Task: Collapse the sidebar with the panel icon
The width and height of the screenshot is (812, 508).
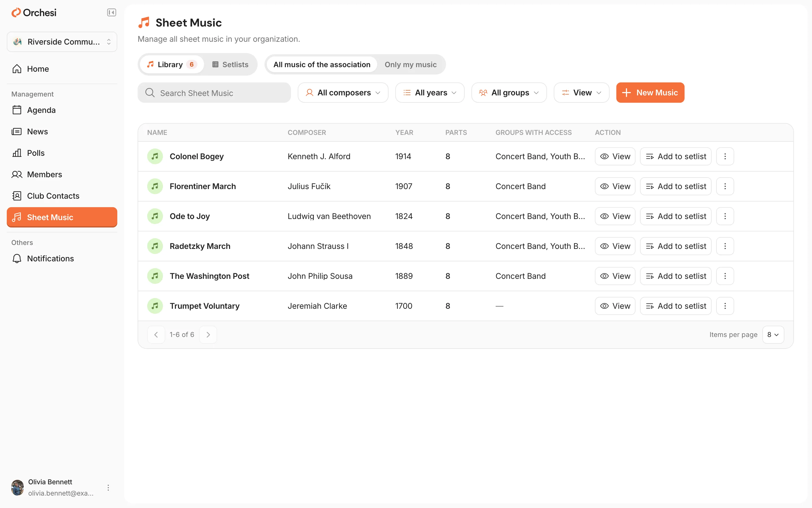Action: (x=111, y=13)
